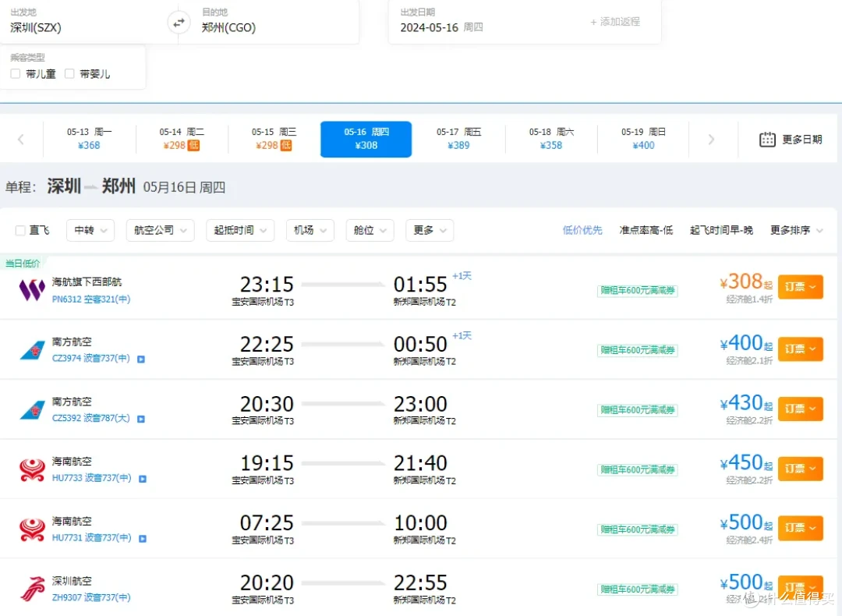
Task: Expand the 机场 filter dropdown
Action: tap(310, 230)
